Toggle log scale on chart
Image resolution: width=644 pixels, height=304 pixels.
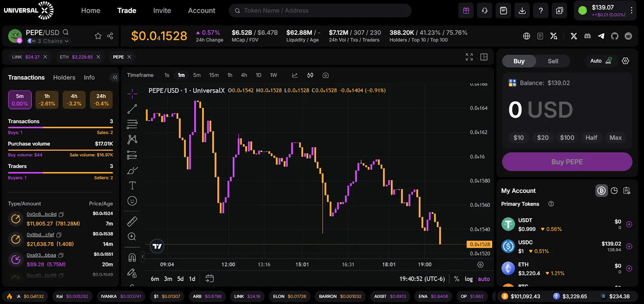469,279
